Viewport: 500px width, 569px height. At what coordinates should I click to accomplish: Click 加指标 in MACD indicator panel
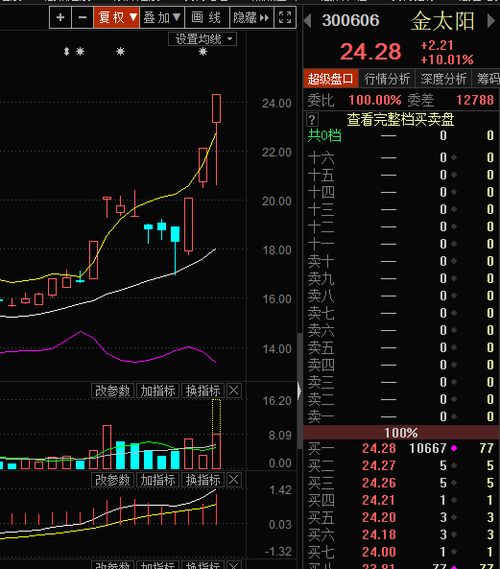click(x=158, y=480)
